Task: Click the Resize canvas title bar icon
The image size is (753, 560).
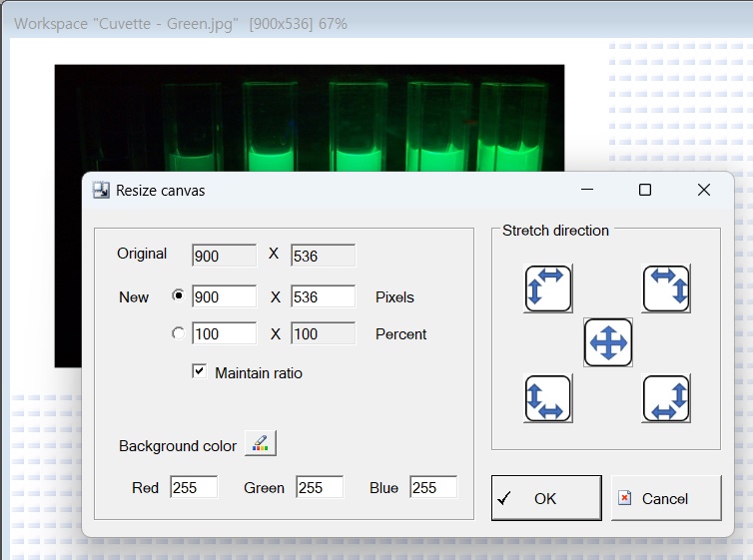Action: click(x=101, y=190)
